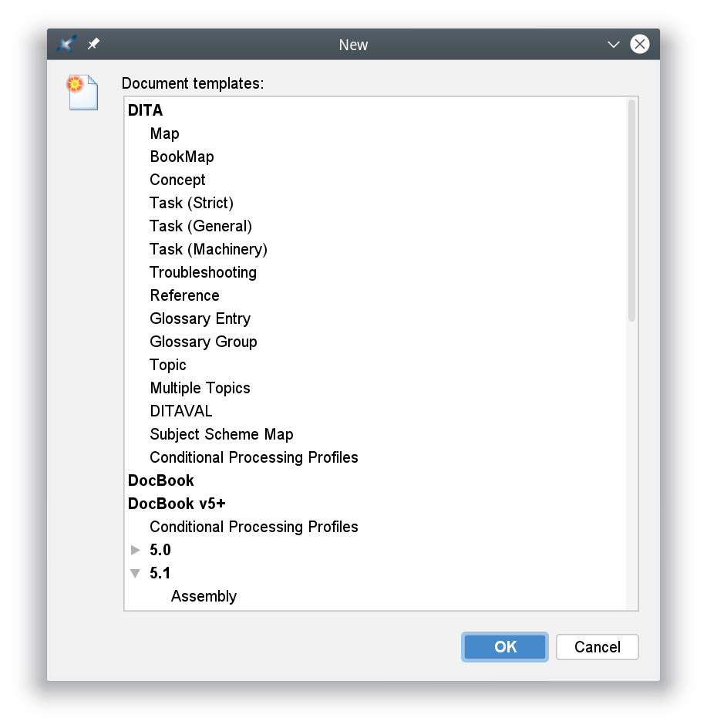This screenshot has height=728, width=707.
Task: Click the pin icon on the title bar
Action: (93, 44)
